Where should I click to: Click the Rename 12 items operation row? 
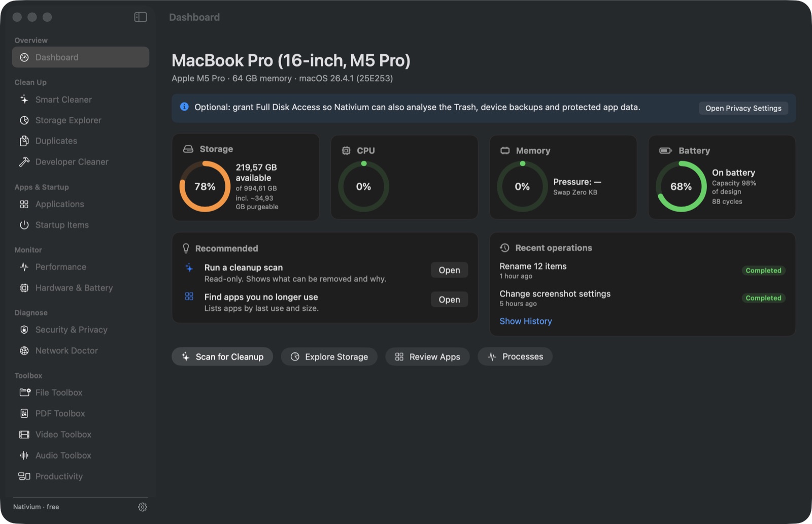642,271
